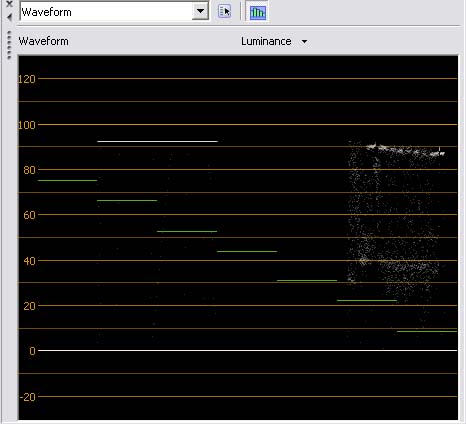Toggle the update scopes while playing icon
466x424 pixels.
point(258,12)
